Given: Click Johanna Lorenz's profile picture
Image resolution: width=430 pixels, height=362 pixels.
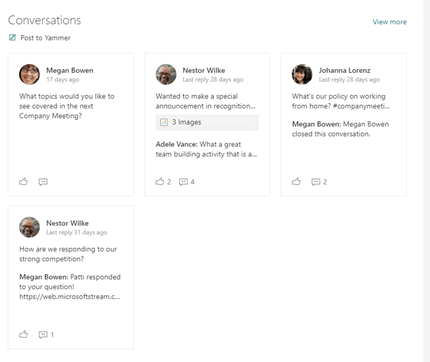Looking at the screenshot, I should [302, 74].
